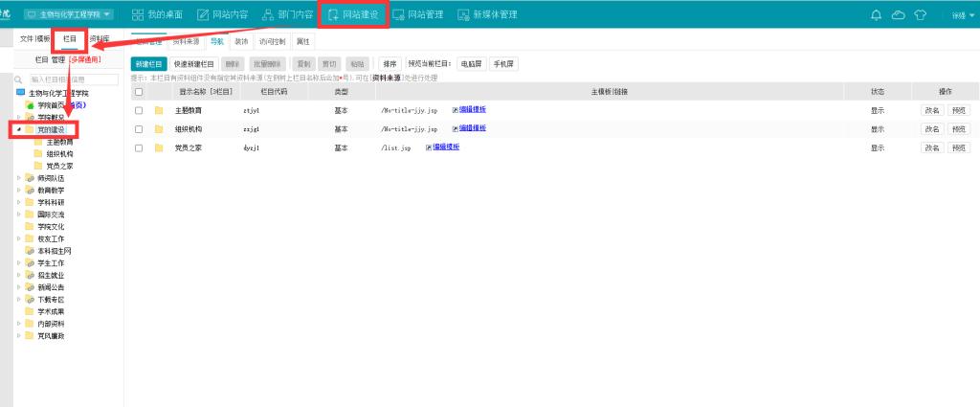980x407 pixels.
Task: Tick the checkbox for 组织机构 row
Action: (x=139, y=129)
